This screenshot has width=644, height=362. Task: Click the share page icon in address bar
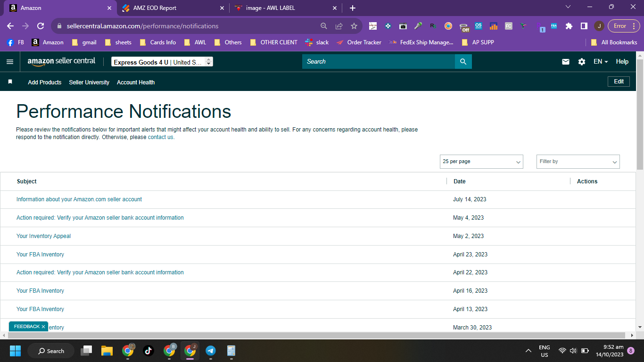(x=339, y=26)
